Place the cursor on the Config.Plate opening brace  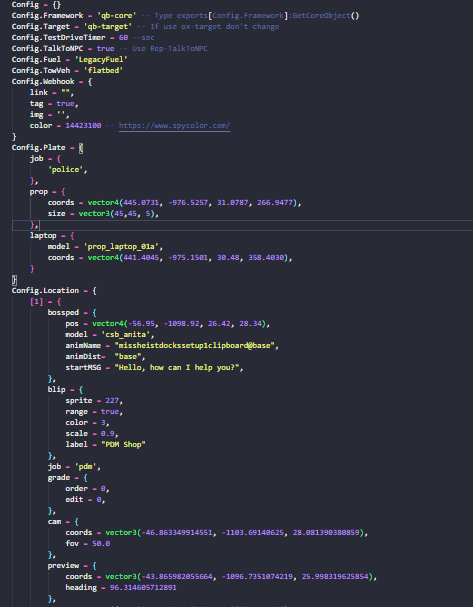point(81,147)
